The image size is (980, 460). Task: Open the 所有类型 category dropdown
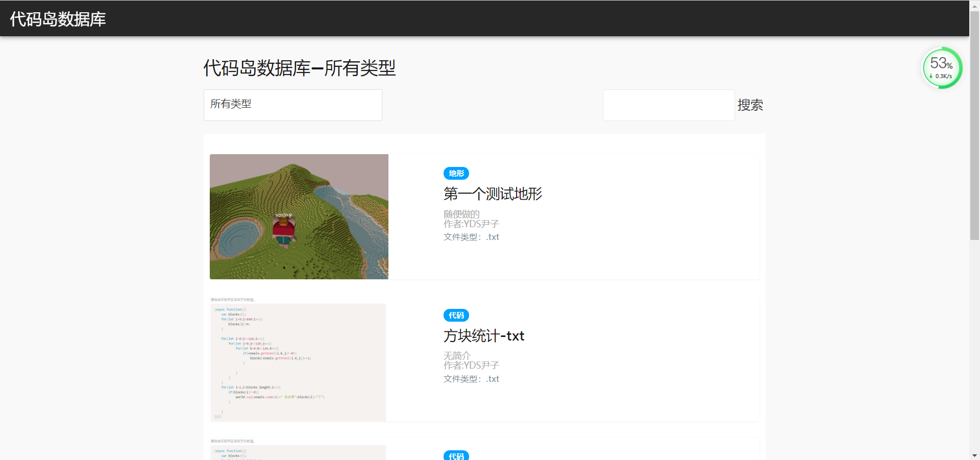click(292, 105)
